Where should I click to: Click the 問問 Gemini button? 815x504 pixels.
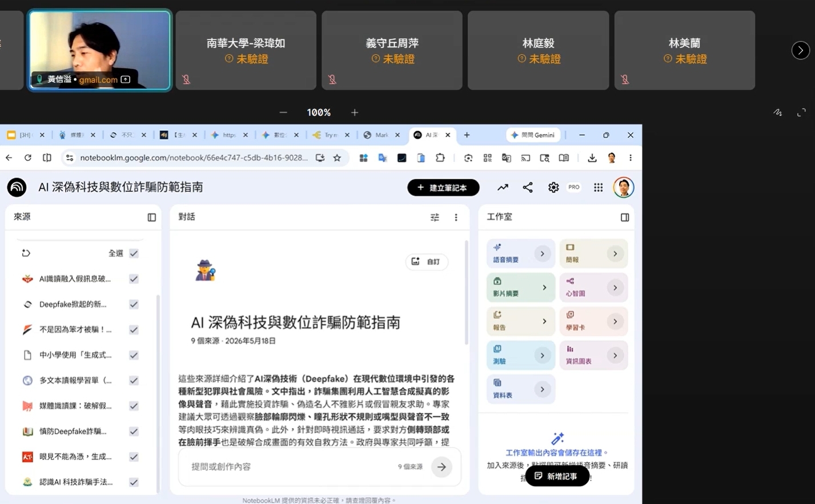tap(533, 135)
